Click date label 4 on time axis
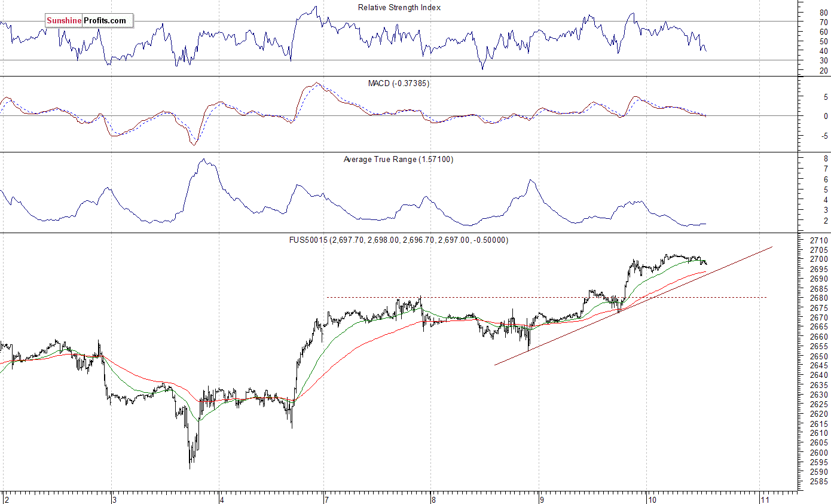Image resolution: width=831 pixels, height=504 pixels. tap(222, 499)
